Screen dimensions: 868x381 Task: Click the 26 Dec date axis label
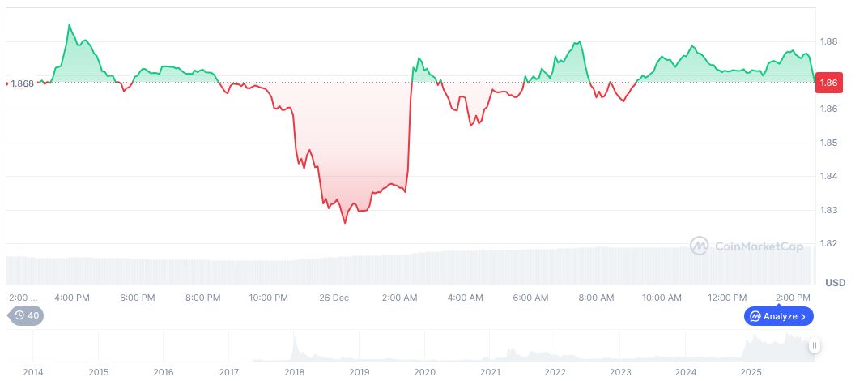click(334, 298)
